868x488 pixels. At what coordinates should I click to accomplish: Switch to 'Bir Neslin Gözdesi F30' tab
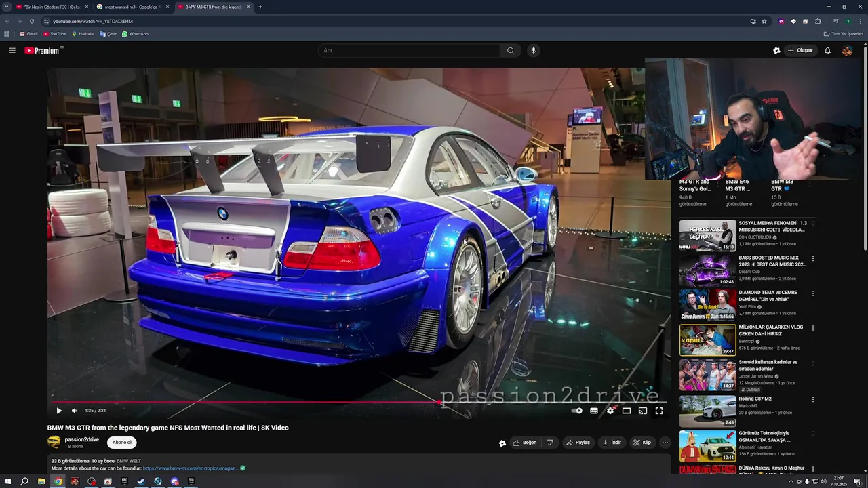(x=52, y=7)
